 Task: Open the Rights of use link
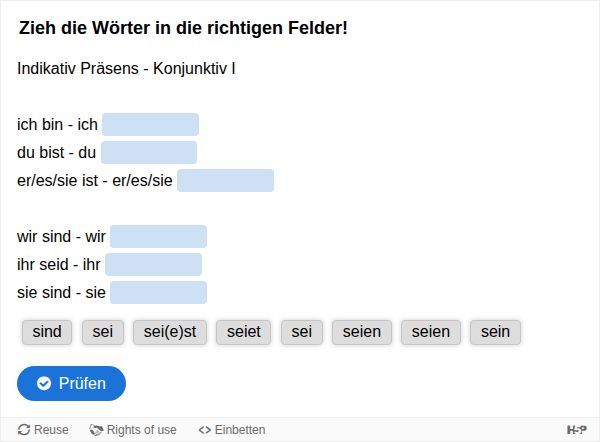tap(133, 430)
